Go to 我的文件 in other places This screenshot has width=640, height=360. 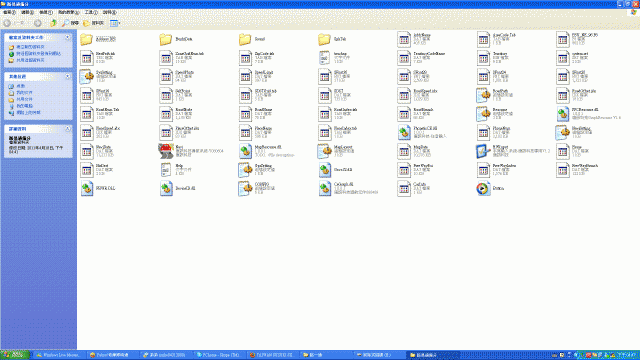pos(24,93)
